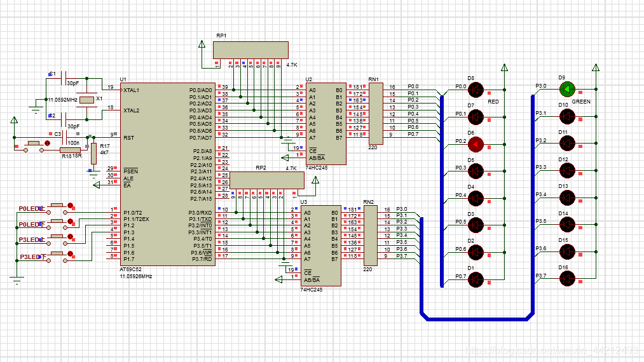Select LED D12 on the P3.3 line
644x362 pixels.
567,170
